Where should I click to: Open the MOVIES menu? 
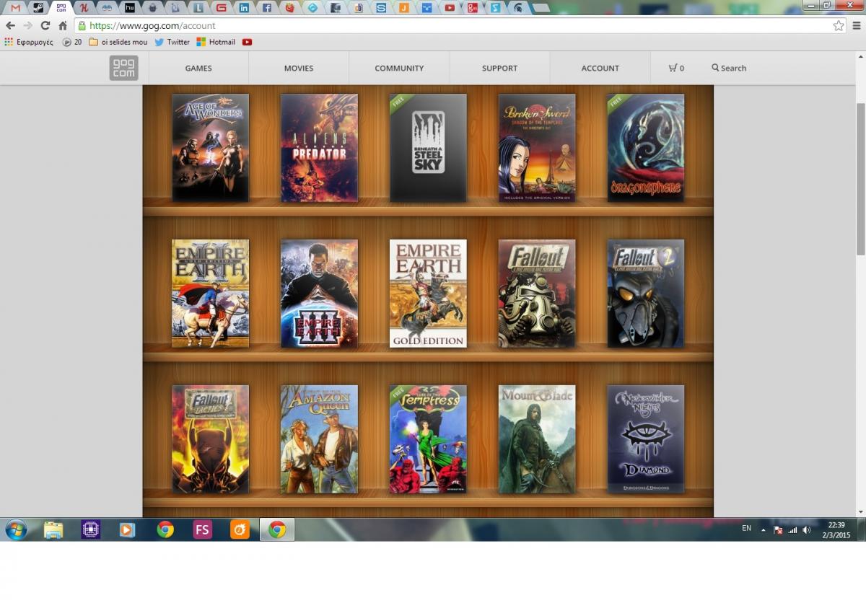[299, 68]
